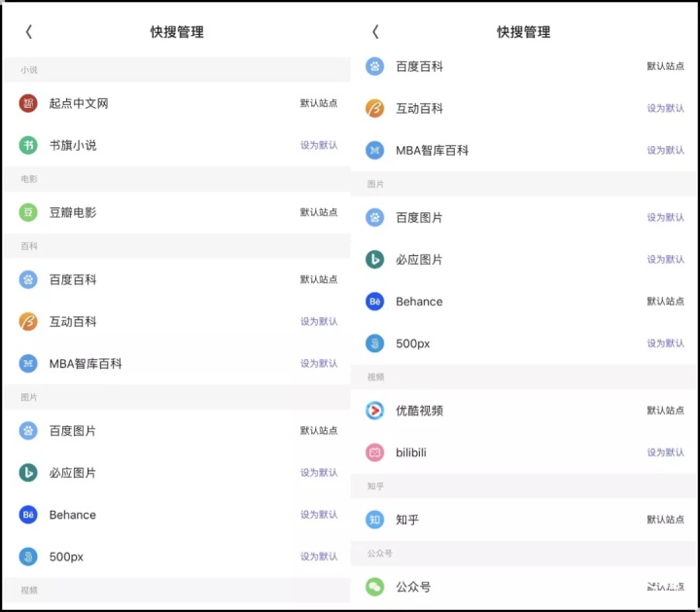Set 互动百科 as default on left screen
The width and height of the screenshot is (700, 612).
point(319,322)
